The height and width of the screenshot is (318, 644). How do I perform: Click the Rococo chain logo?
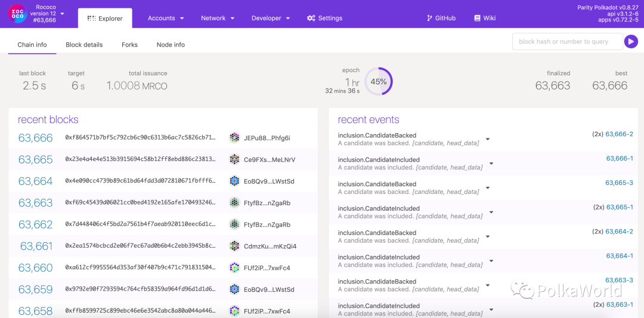click(x=18, y=14)
